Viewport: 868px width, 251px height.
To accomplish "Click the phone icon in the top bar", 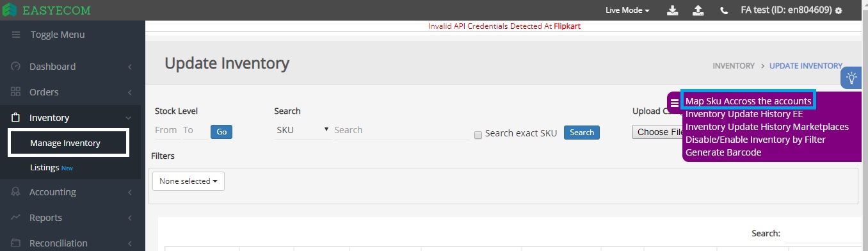I will (x=724, y=11).
